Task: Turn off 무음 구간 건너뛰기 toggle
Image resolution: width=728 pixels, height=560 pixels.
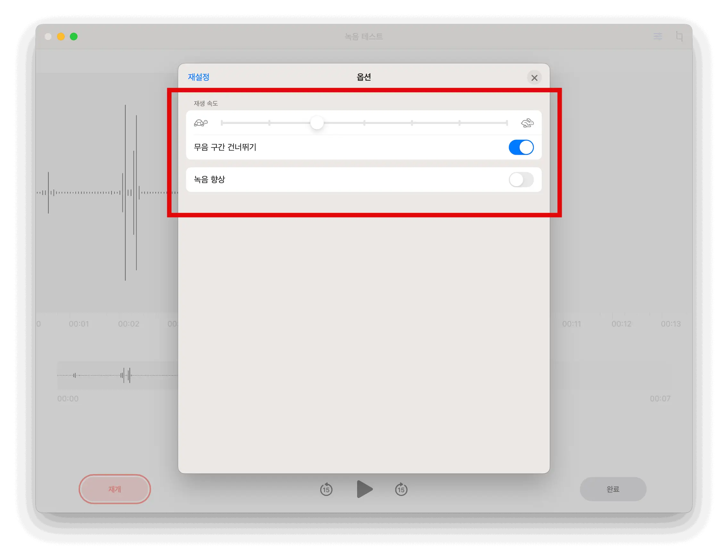Action: (x=521, y=147)
